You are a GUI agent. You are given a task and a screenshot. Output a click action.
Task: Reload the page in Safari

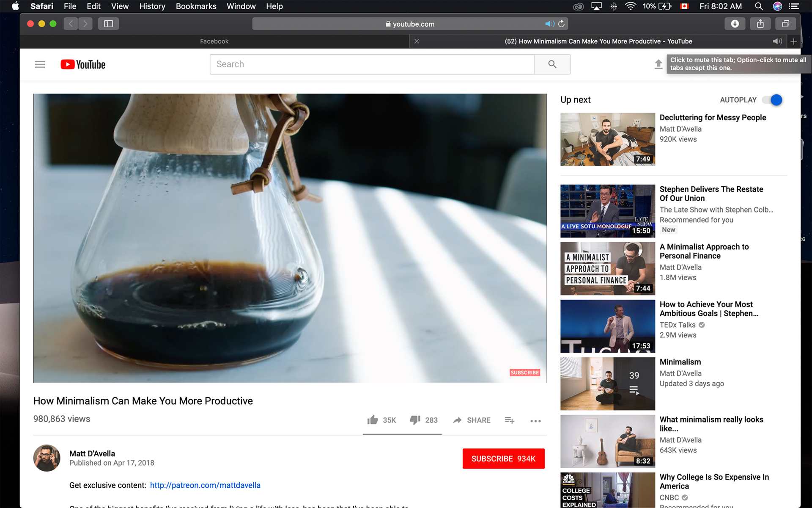coord(561,24)
